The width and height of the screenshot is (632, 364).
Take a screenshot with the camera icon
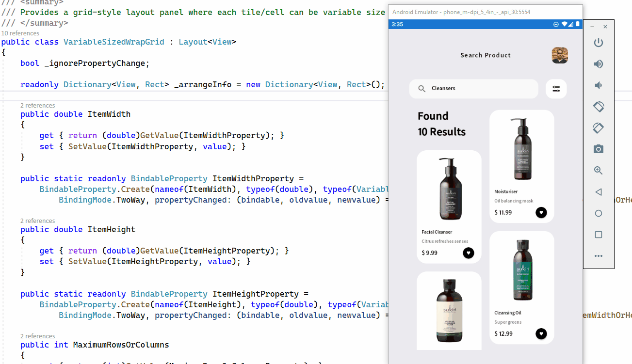[599, 149]
